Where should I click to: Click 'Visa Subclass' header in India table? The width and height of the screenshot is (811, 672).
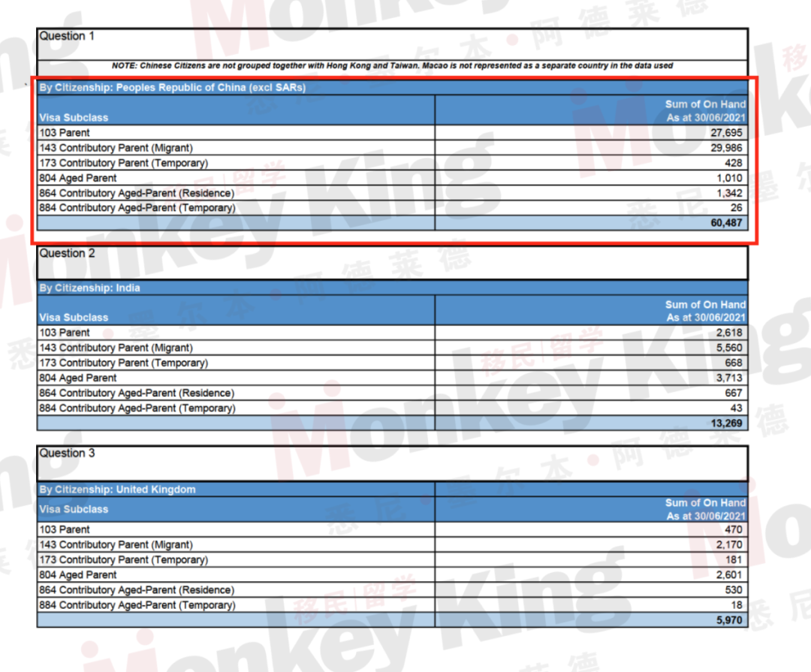pyautogui.click(x=74, y=318)
